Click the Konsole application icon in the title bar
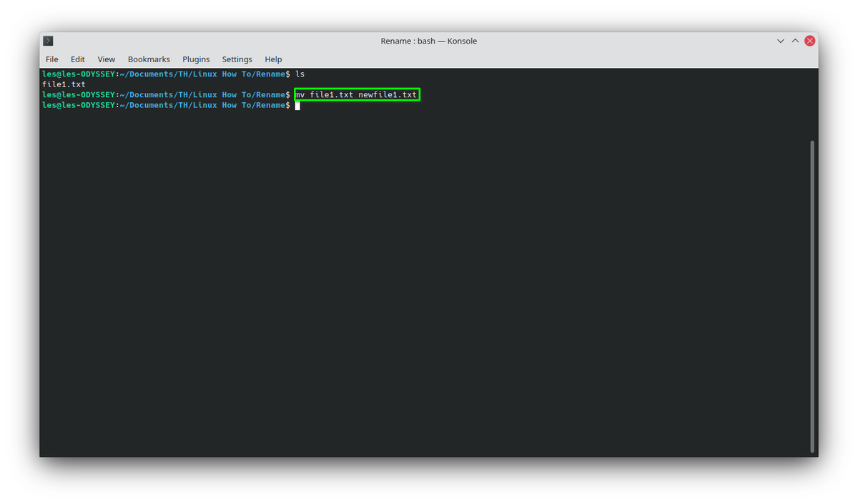This screenshot has height=504, width=858. [47, 41]
